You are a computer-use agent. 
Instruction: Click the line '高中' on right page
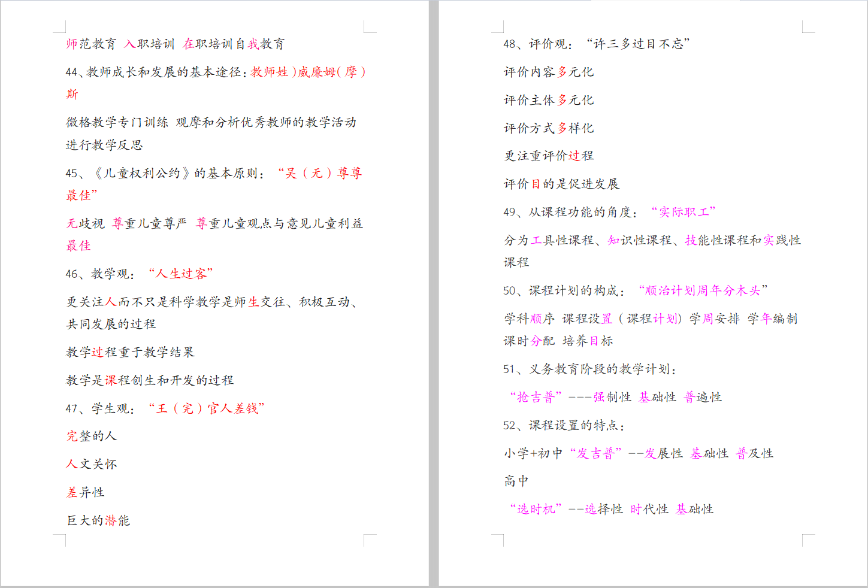(516, 481)
